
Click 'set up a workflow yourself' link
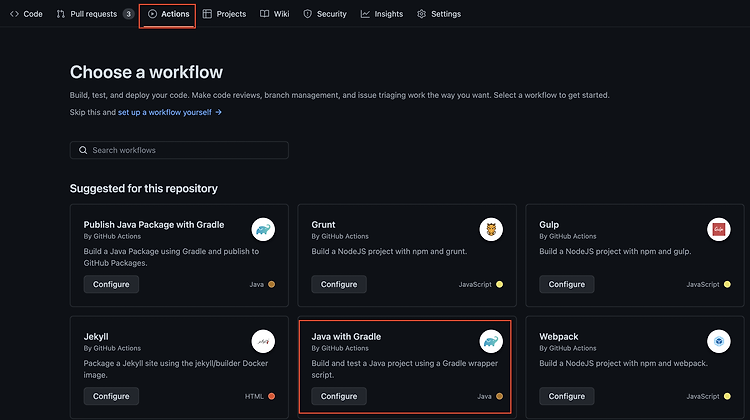[x=165, y=112]
